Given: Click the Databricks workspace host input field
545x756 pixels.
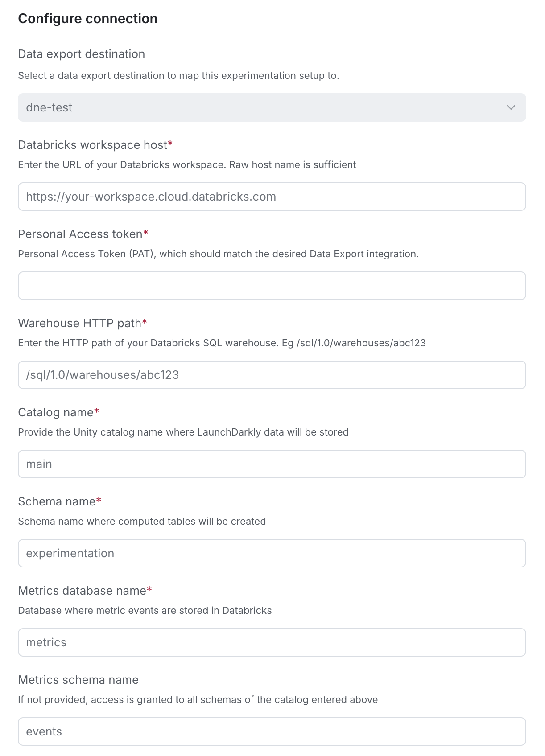Looking at the screenshot, I should [x=272, y=196].
